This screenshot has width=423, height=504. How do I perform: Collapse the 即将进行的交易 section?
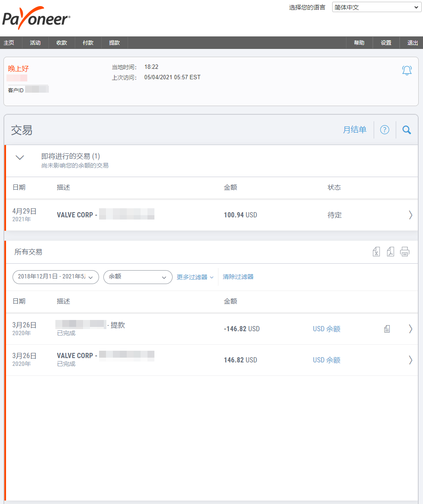click(x=20, y=158)
